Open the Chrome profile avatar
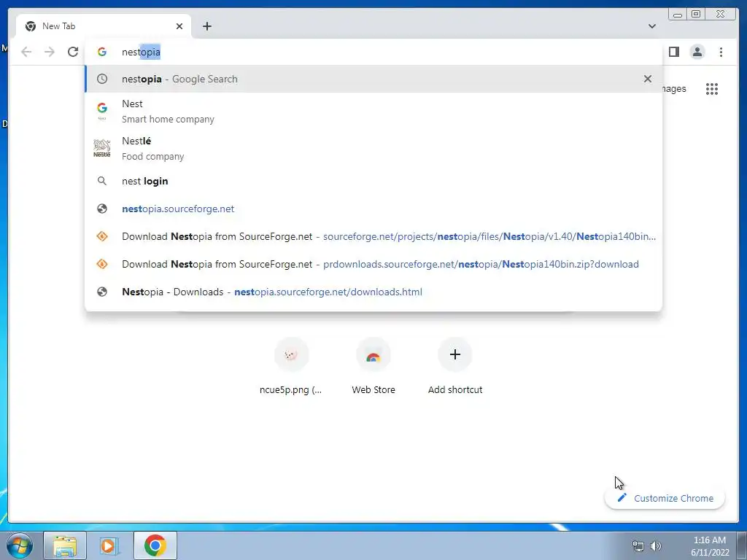747x560 pixels. click(x=697, y=52)
